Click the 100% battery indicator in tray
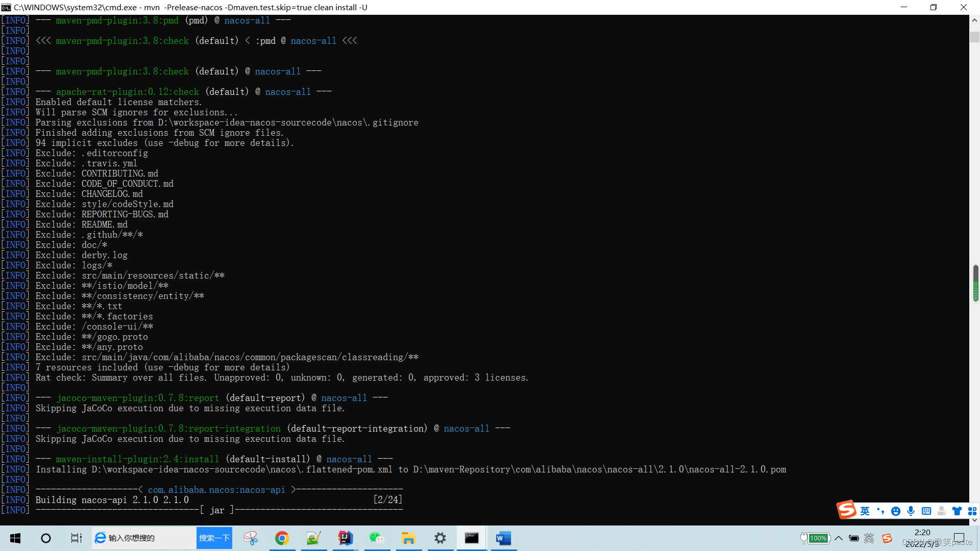This screenshot has height=551, width=980. coord(819,538)
